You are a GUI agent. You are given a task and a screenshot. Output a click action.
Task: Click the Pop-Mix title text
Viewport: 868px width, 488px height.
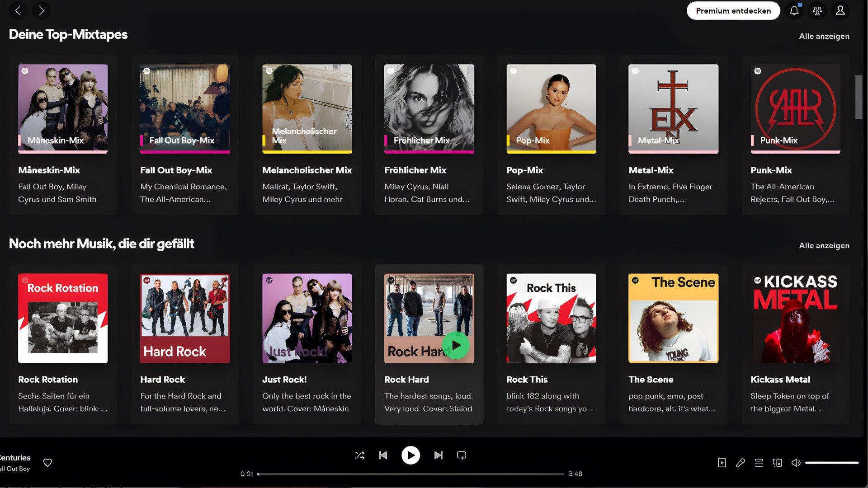point(524,170)
